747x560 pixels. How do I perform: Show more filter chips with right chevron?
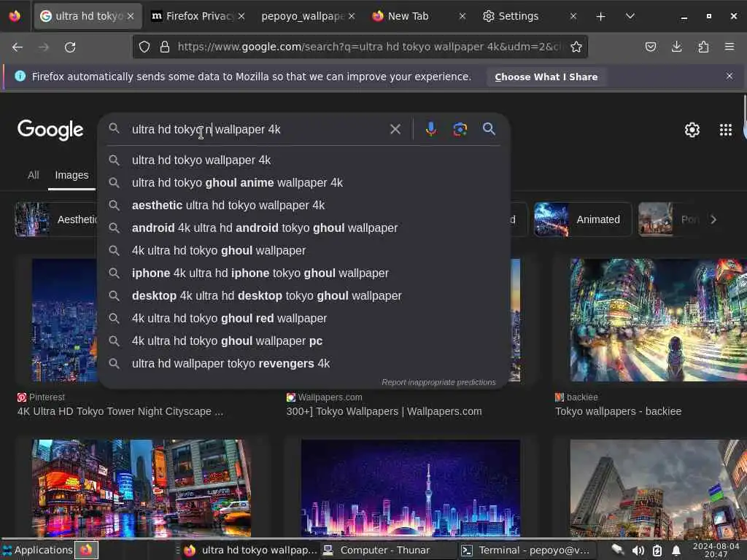coord(713,219)
